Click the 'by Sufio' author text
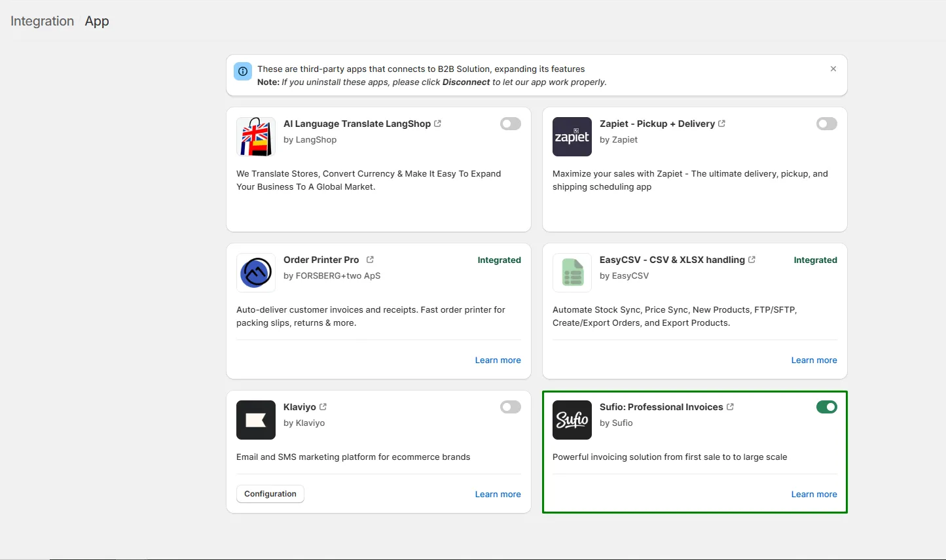The image size is (946, 560). coord(616,423)
